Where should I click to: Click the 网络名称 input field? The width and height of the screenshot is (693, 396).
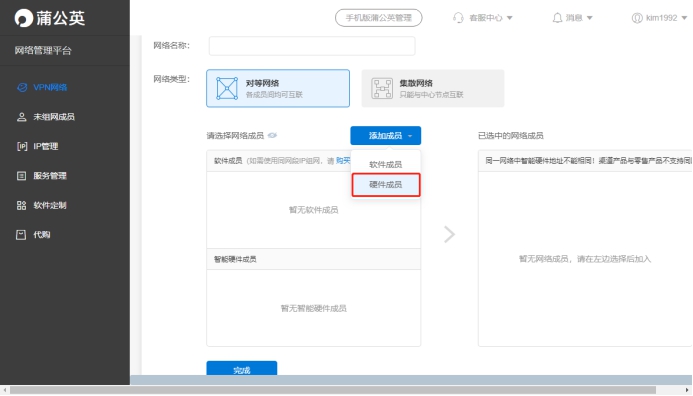click(x=312, y=46)
